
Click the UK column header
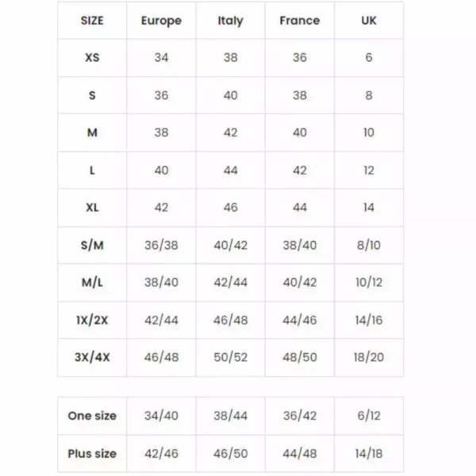[x=369, y=21]
